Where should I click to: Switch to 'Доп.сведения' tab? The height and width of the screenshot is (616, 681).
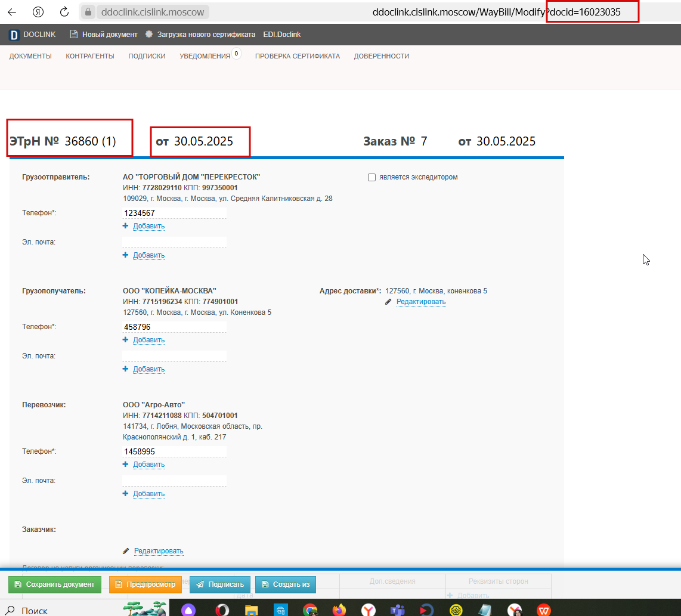tap(392, 581)
